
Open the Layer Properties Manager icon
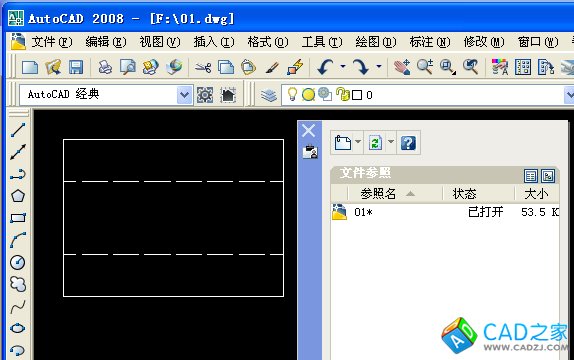tap(269, 95)
